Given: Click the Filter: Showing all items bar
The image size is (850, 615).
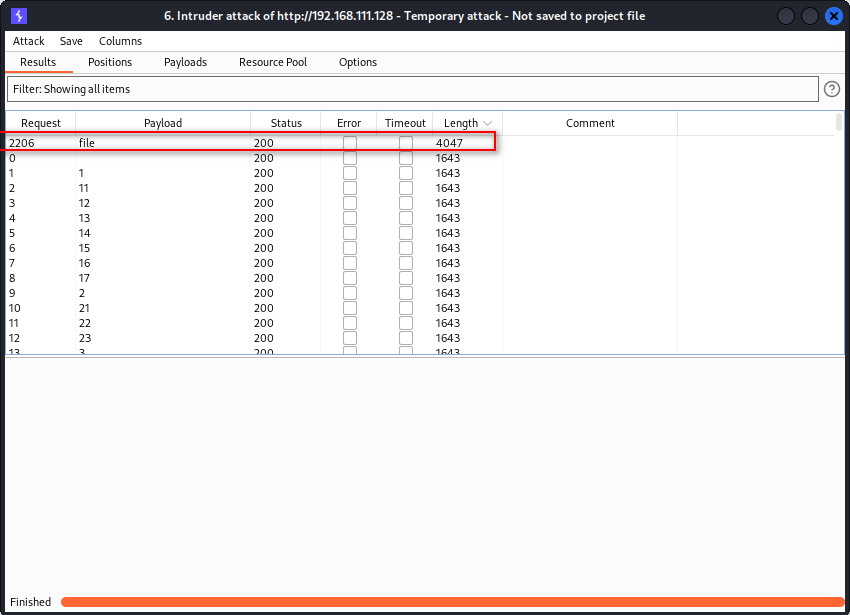Looking at the screenshot, I should click(x=413, y=89).
